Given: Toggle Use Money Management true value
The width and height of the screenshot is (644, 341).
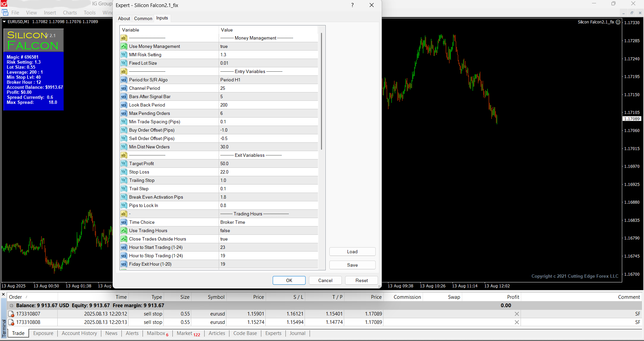Looking at the screenshot, I should pyautogui.click(x=268, y=46).
